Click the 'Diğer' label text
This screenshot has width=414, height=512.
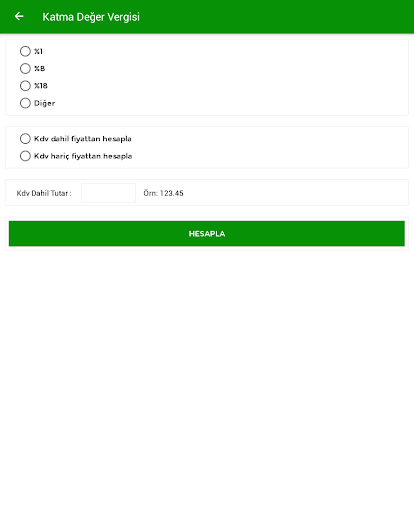click(44, 103)
